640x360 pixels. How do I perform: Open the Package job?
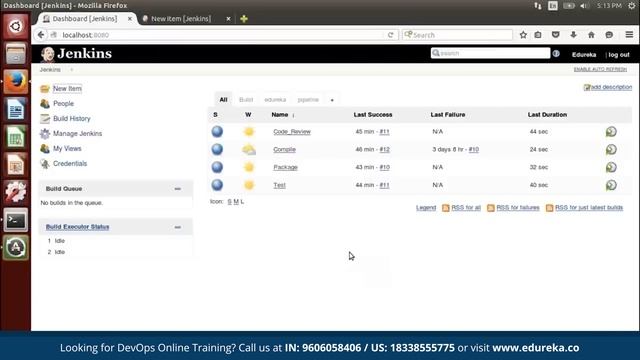point(285,167)
